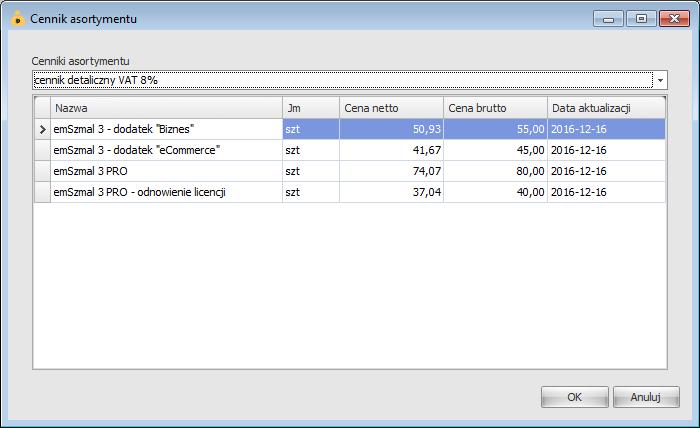Click net price cell 37,04
The image size is (700, 428).
392,192
